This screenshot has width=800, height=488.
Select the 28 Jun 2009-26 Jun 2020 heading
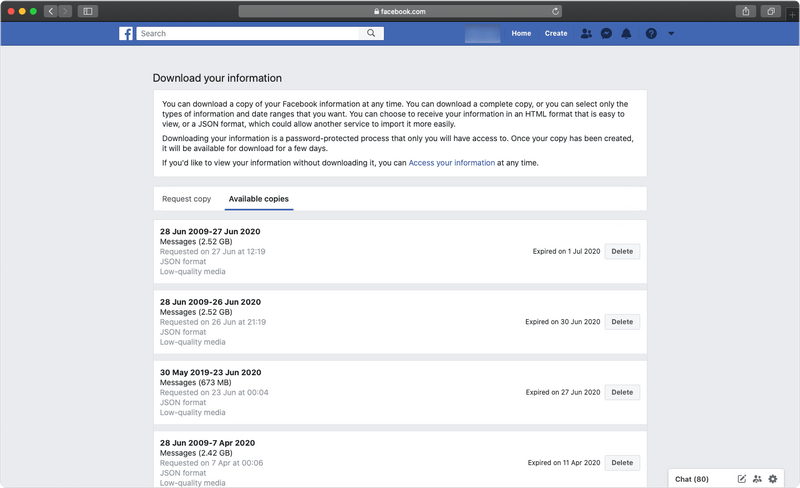tap(210, 302)
